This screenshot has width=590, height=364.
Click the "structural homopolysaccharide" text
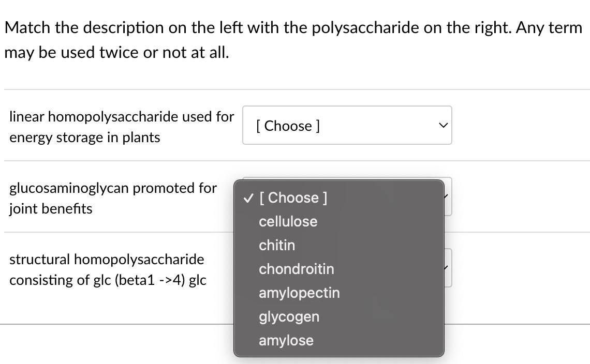pyautogui.click(x=107, y=259)
